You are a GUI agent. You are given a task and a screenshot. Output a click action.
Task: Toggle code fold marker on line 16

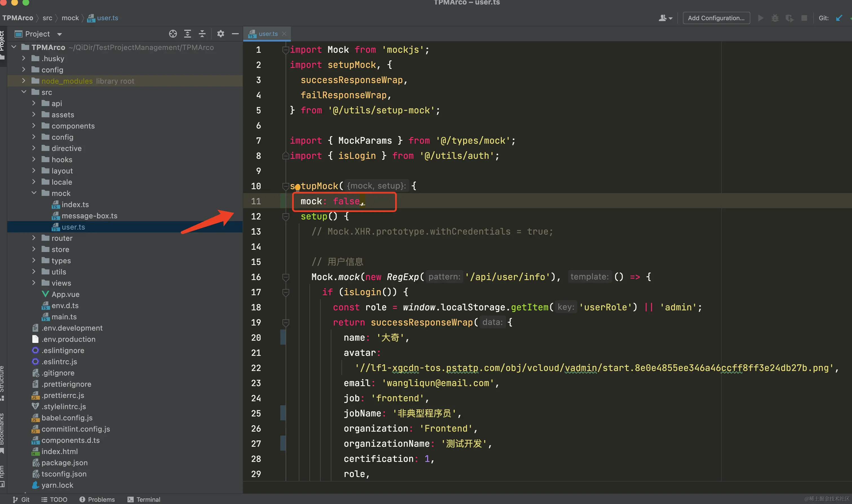[x=285, y=277]
